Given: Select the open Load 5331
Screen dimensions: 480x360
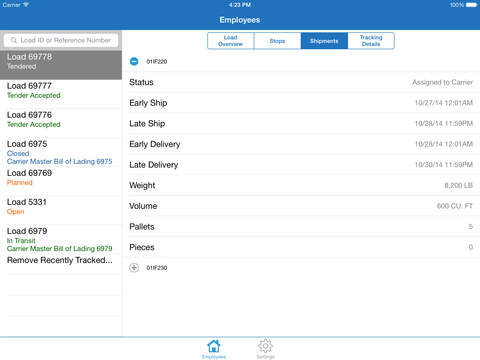Looking at the screenshot, I should pyautogui.click(x=61, y=210).
